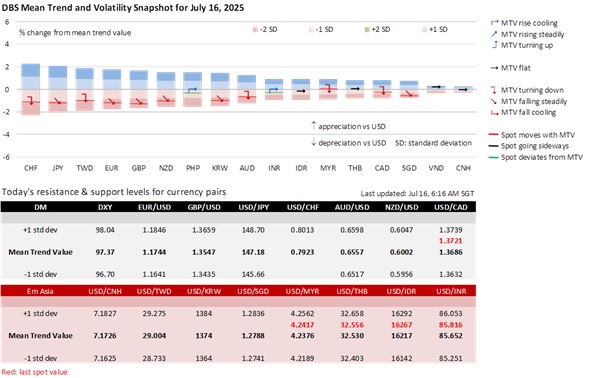605x378 pixels.
Task: Click the MTV falling steadily legend arrow
Action: tap(493, 101)
